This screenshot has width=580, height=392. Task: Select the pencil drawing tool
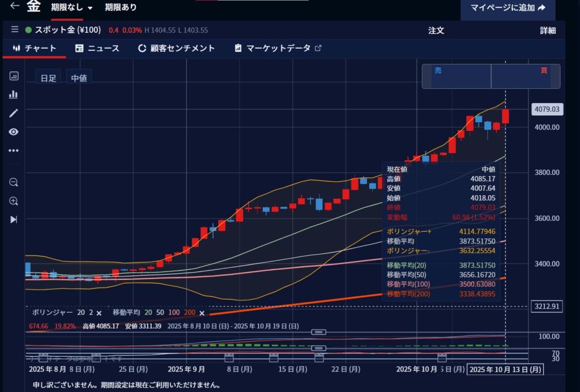(x=14, y=113)
